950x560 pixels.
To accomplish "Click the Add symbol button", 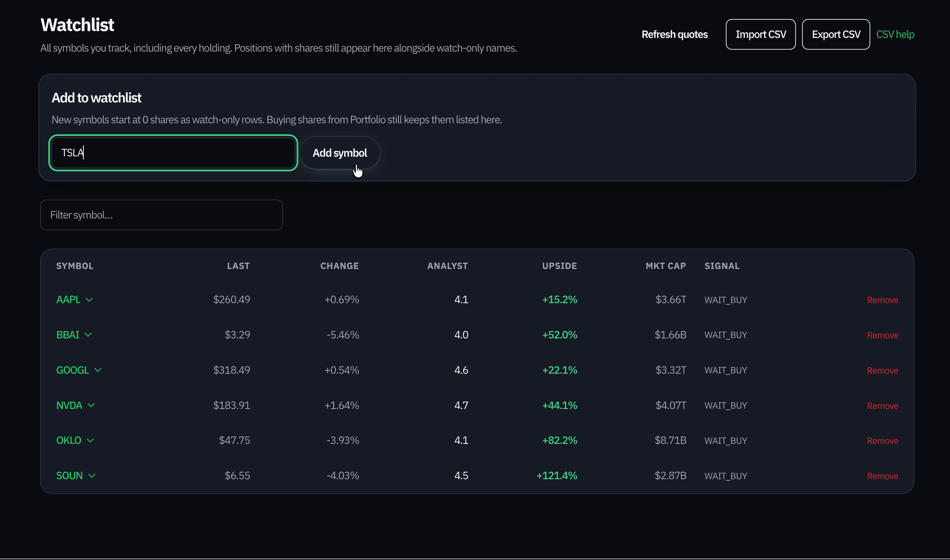I will (x=340, y=153).
